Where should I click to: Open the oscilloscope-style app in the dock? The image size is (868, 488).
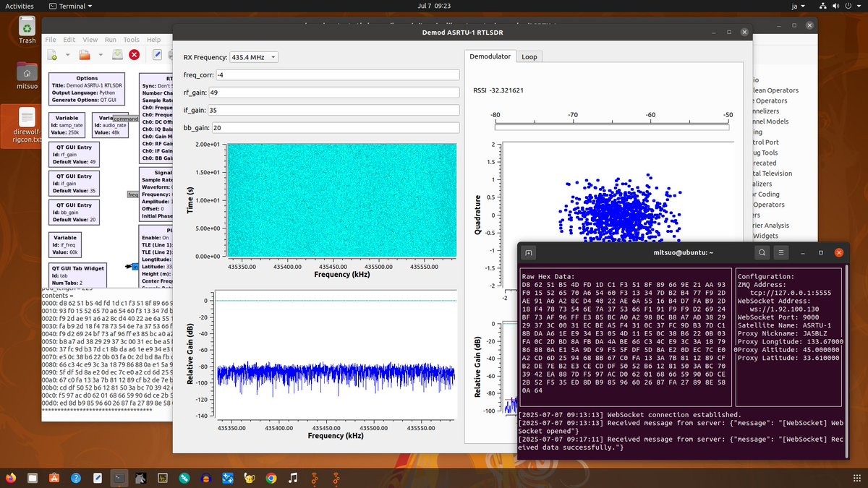[x=163, y=478]
